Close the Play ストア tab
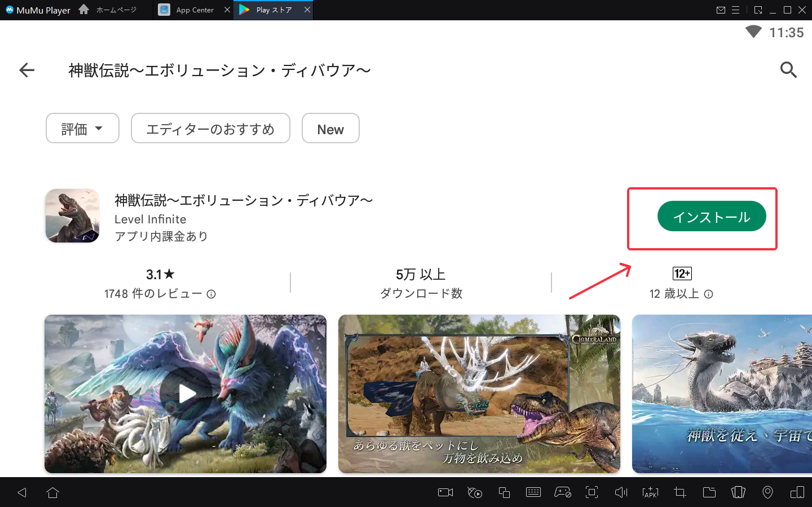 pos(307,10)
